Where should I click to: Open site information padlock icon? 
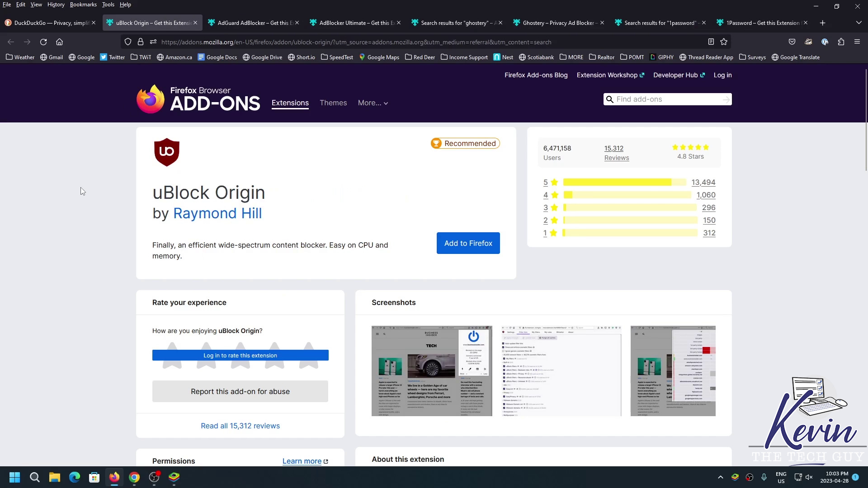[x=141, y=42]
